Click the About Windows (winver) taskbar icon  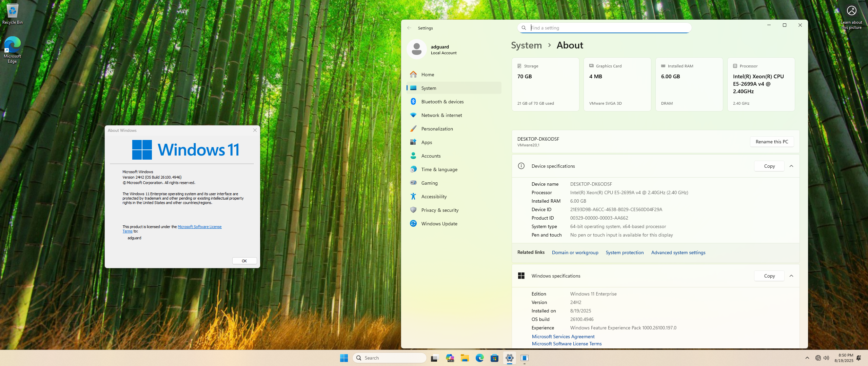click(x=525, y=358)
